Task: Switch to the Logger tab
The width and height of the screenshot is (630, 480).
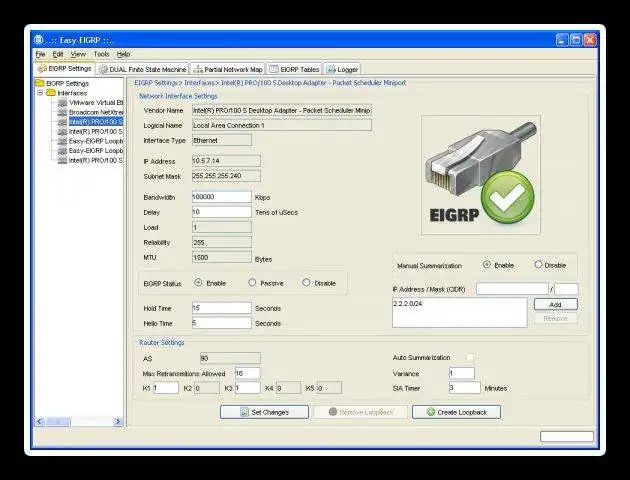Action: tap(342, 69)
